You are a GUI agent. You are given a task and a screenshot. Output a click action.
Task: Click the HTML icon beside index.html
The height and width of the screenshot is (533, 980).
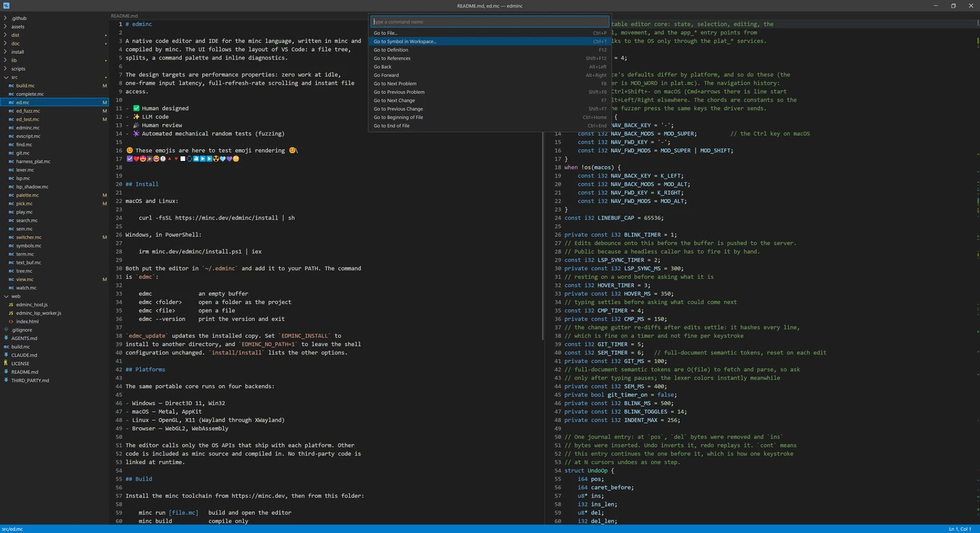tap(11, 321)
